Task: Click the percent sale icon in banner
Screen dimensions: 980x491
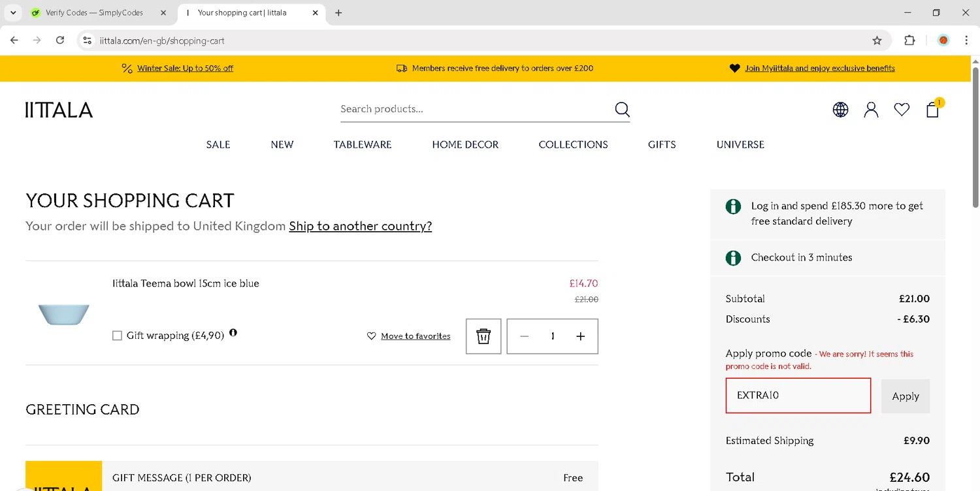Action: 127,68
